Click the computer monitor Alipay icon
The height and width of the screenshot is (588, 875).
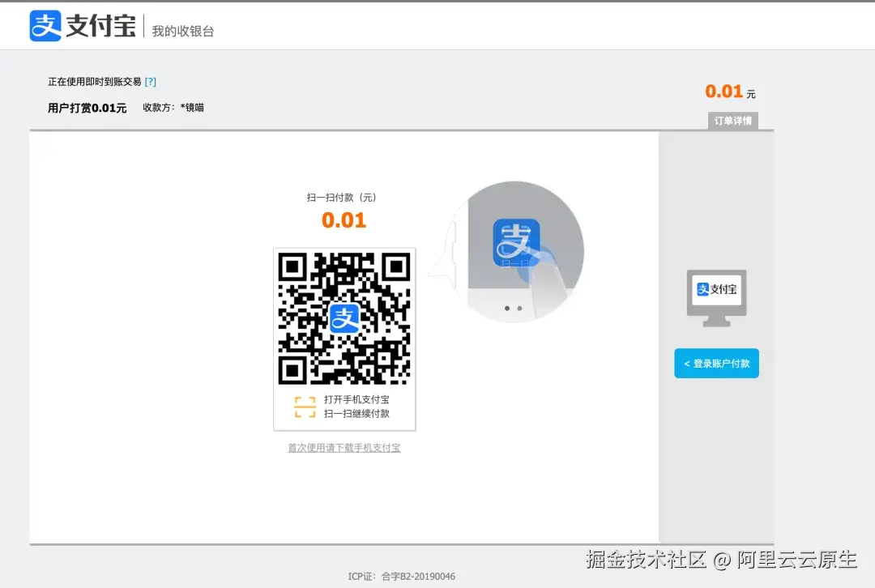(x=716, y=298)
